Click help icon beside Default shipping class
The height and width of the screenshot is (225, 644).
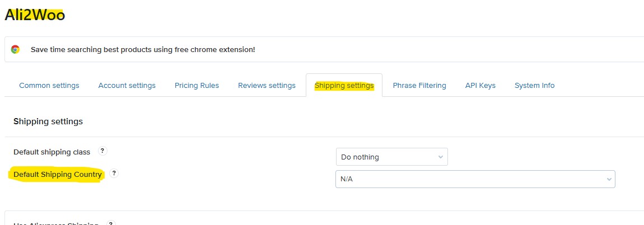102,151
